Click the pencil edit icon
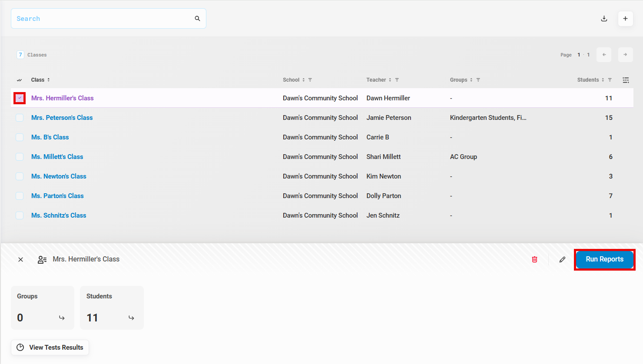This screenshot has height=364, width=643. 562,259
